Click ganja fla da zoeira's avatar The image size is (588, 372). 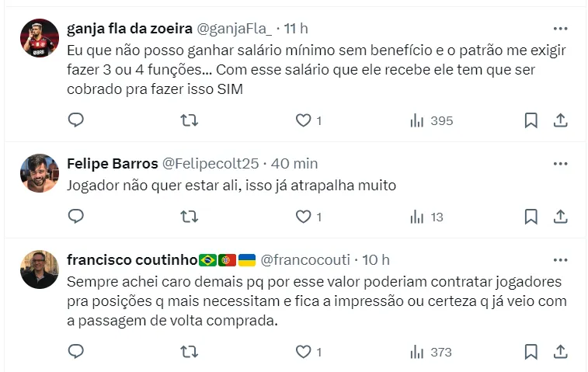pos(40,38)
